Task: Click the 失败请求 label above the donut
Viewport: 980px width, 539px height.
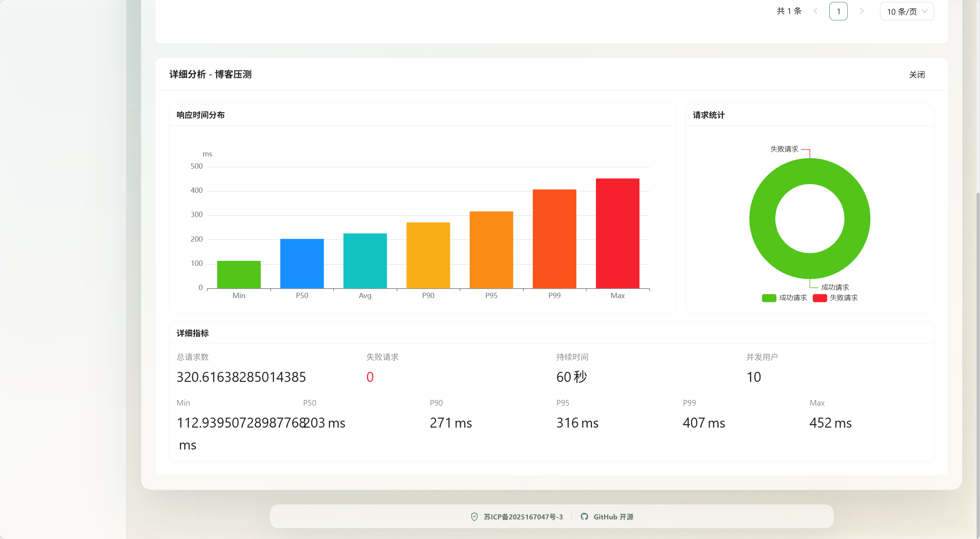Action: click(x=784, y=149)
